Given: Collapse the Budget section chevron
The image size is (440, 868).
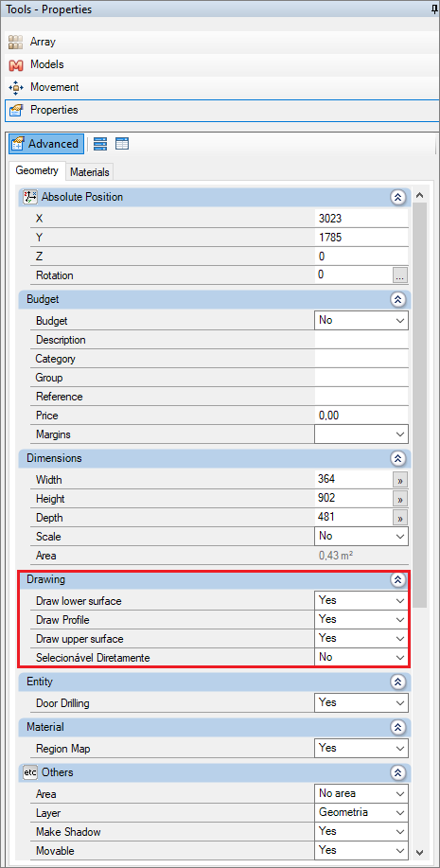Looking at the screenshot, I should pos(397,299).
